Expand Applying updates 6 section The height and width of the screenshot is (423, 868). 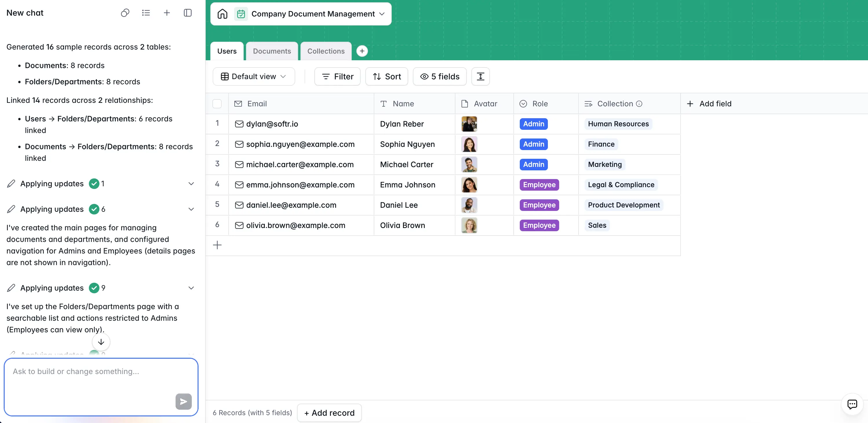[191, 209]
